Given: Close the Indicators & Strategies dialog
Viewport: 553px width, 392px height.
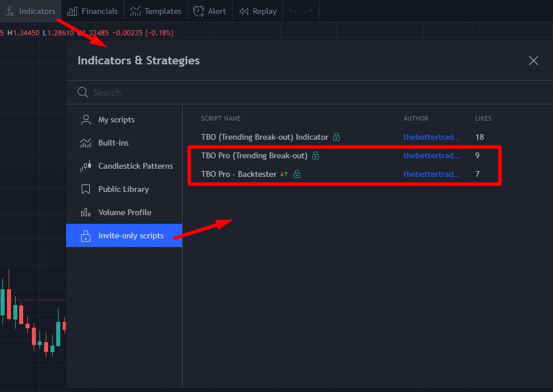Looking at the screenshot, I should tap(533, 60).
